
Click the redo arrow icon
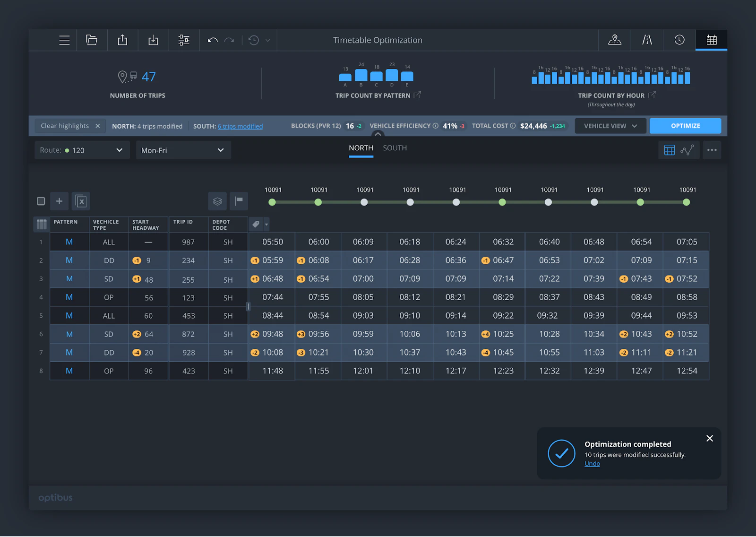coord(230,40)
